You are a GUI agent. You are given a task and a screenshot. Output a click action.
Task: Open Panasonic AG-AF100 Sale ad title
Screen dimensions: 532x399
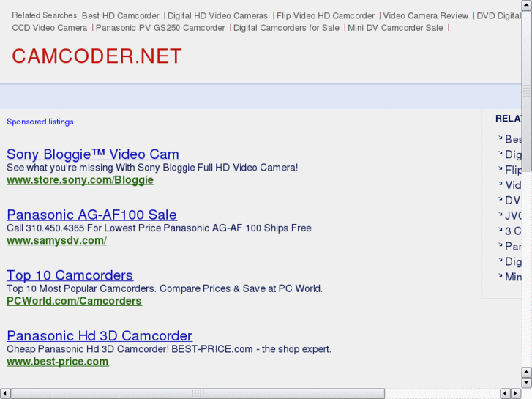91,215
